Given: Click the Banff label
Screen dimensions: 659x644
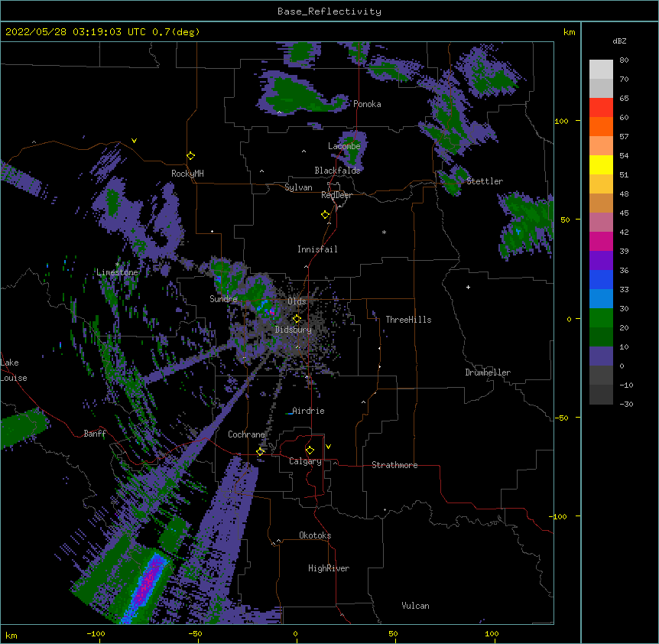Looking at the screenshot, I should click(95, 434).
